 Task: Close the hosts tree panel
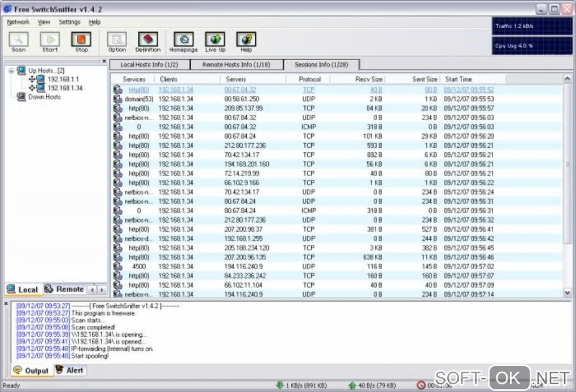click(x=104, y=61)
